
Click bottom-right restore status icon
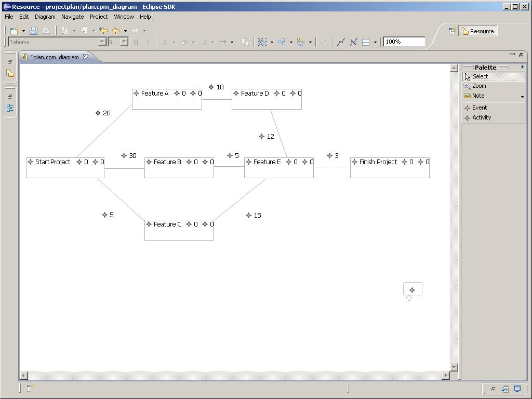[493, 389]
